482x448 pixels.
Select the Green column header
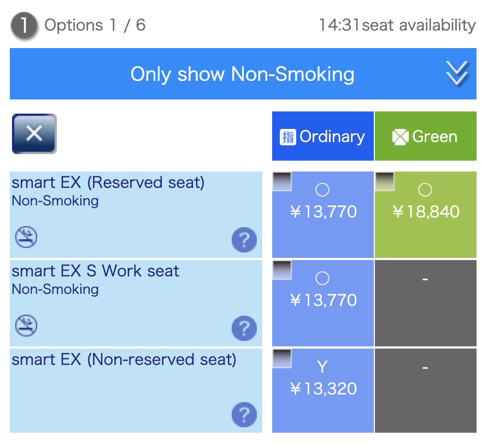click(x=426, y=136)
